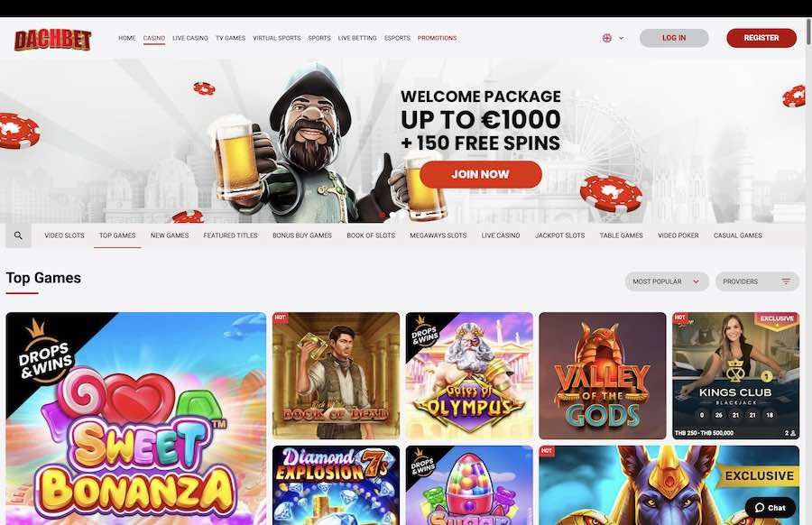Expand the language selector chevron
The height and width of the screenshot is (525, 812).
point(621,38)
